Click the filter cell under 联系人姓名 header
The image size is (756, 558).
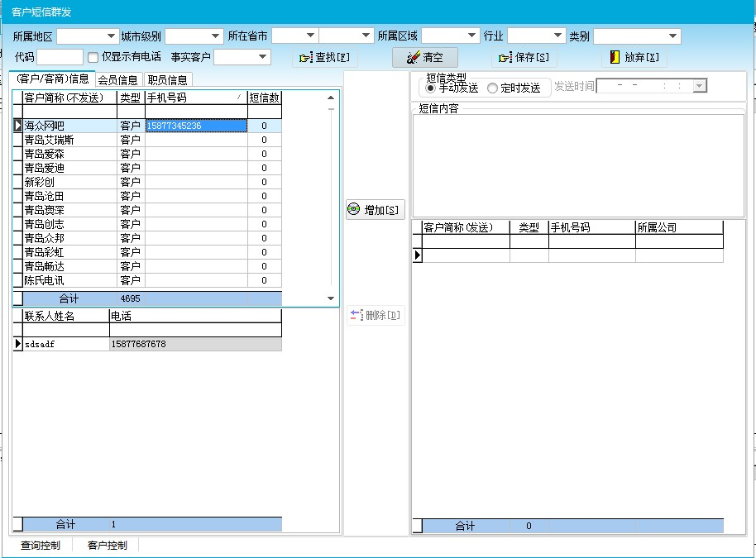66,330
